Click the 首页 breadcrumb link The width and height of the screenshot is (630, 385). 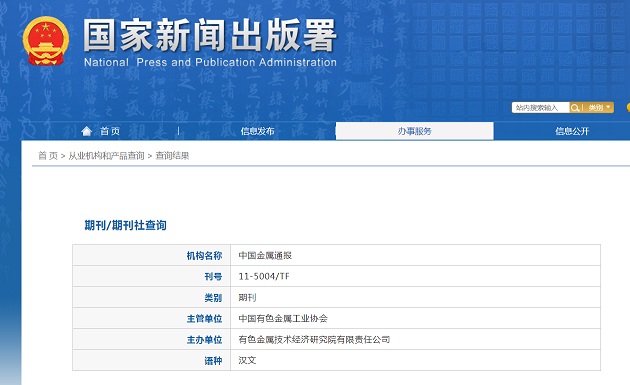(x=48, y=156)
